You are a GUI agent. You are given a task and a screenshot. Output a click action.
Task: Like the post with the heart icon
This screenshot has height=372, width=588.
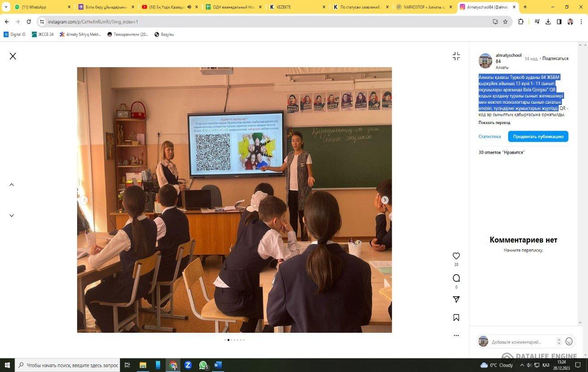(456, 256)
